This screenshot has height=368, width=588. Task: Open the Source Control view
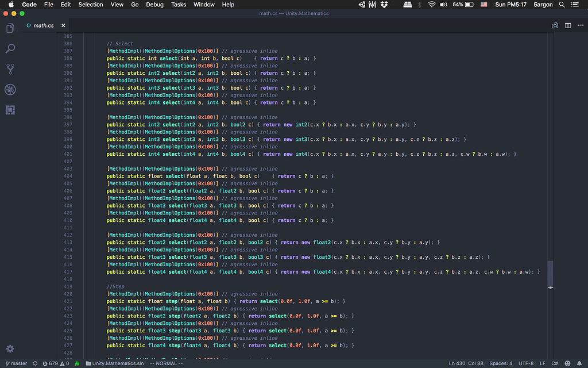pyautogui.click(x=10, y=68)
